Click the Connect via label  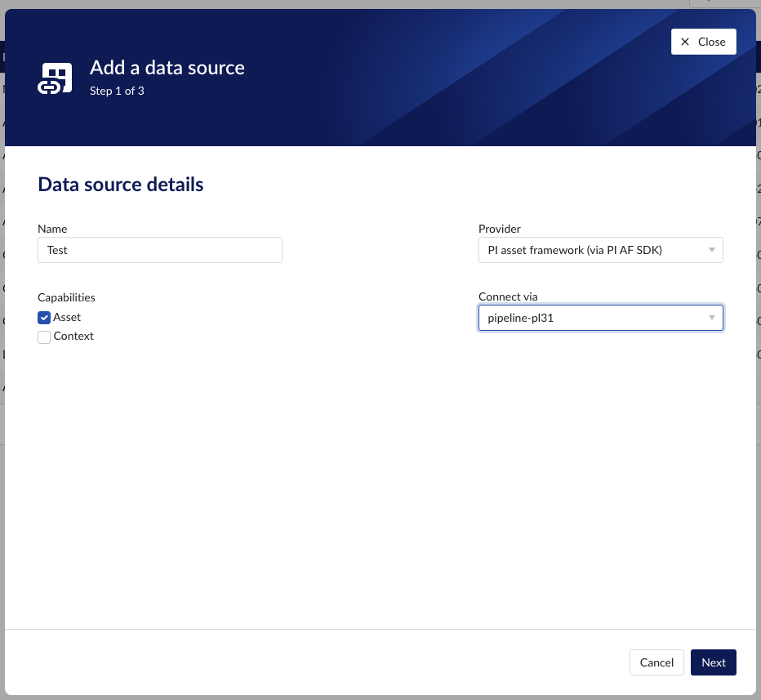[x=508, y=296]
